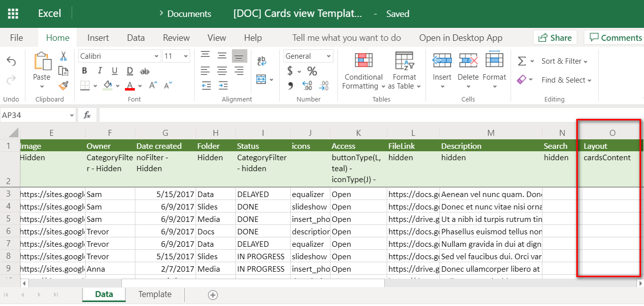Image resolution: width=644 pixels, height=306 pixels.
Task: Increase indent with the indent icon
Action: point(222,86)
